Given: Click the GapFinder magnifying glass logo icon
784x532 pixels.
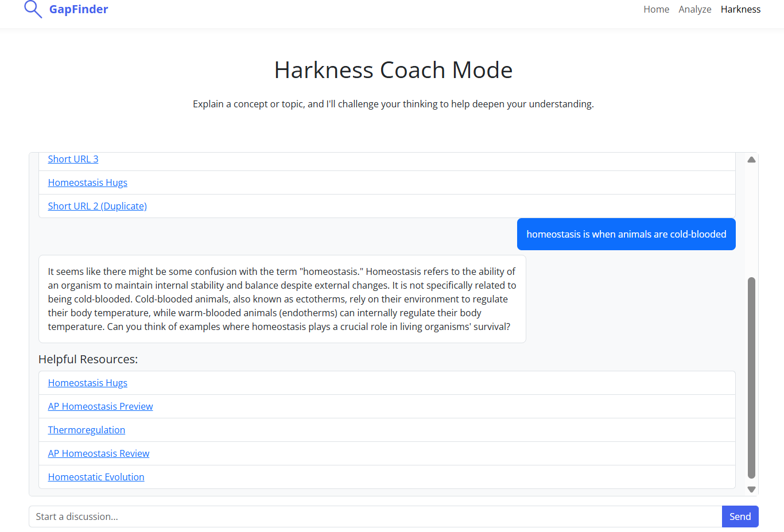Looking at the screenshot, I should click(x=33, y=9).
